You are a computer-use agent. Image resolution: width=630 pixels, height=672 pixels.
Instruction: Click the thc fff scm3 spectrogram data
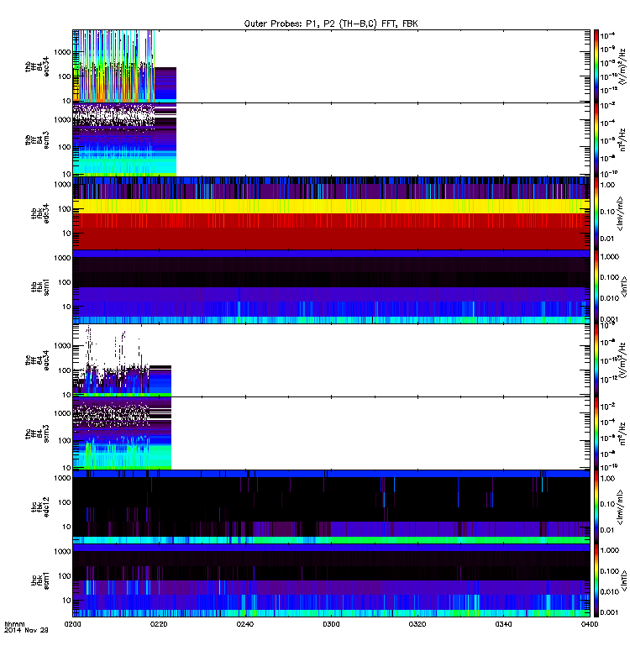(x=122, y=433)
